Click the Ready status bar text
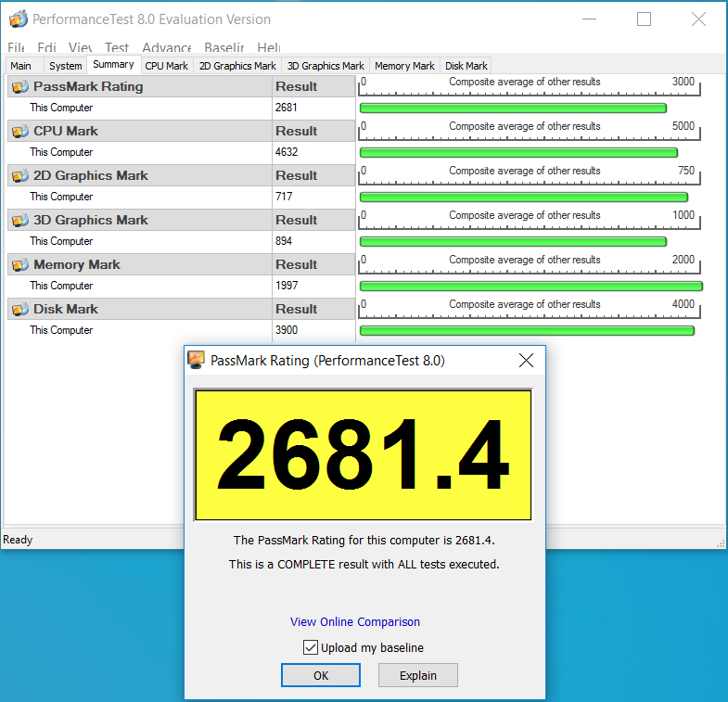 click(x=18, y=540)
